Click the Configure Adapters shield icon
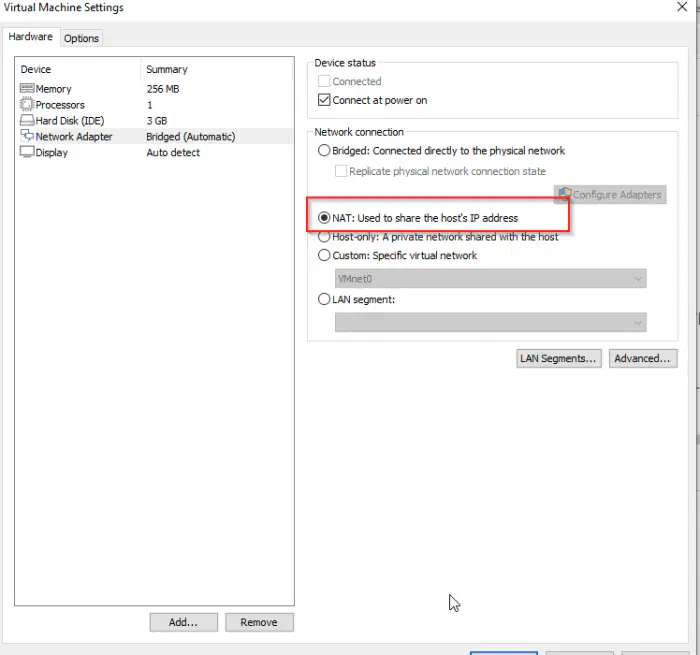This screenshot has width=700, height=655. (565, 194)
